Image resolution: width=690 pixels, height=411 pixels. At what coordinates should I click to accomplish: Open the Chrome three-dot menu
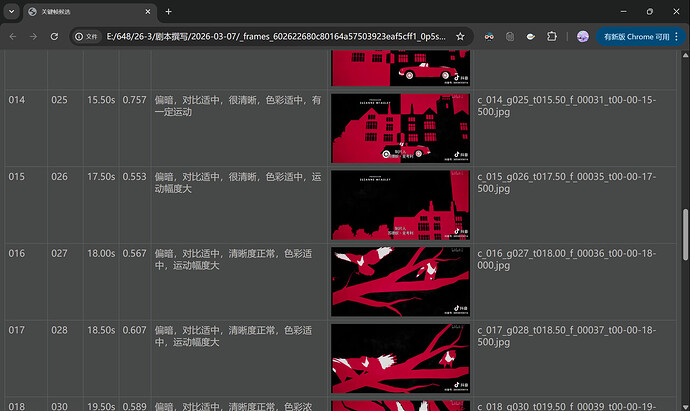tap(674, 36)
